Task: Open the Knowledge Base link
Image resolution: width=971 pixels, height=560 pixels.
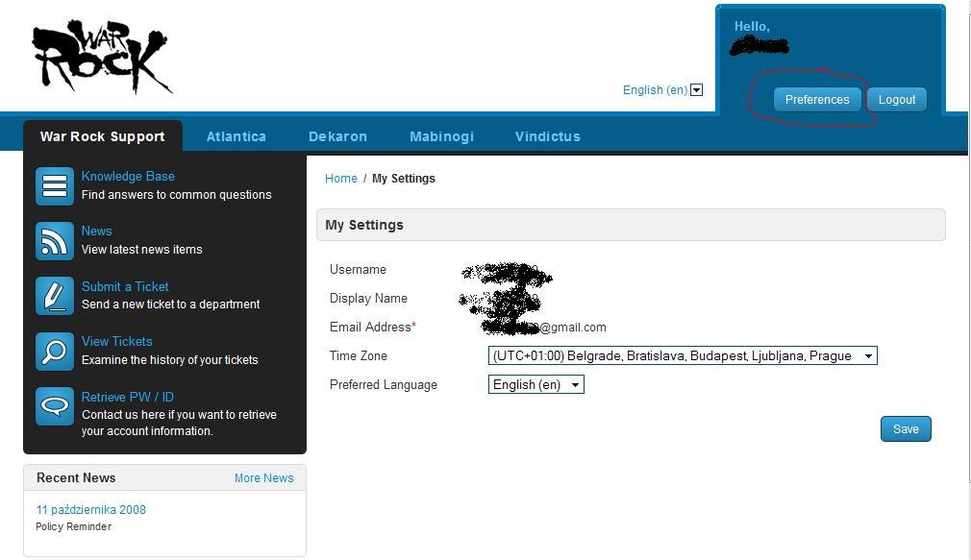Action: (128, 177)
